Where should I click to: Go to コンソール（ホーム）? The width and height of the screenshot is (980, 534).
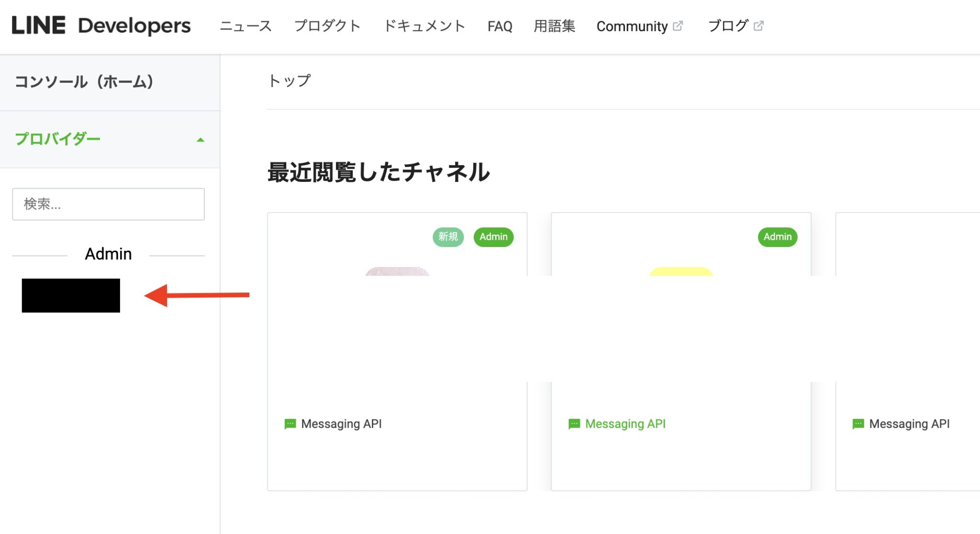click(84, 82)
